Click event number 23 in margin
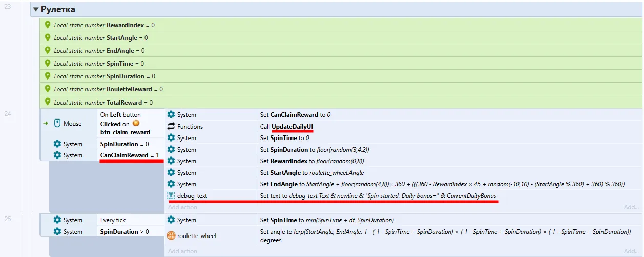 pos(7,6)
